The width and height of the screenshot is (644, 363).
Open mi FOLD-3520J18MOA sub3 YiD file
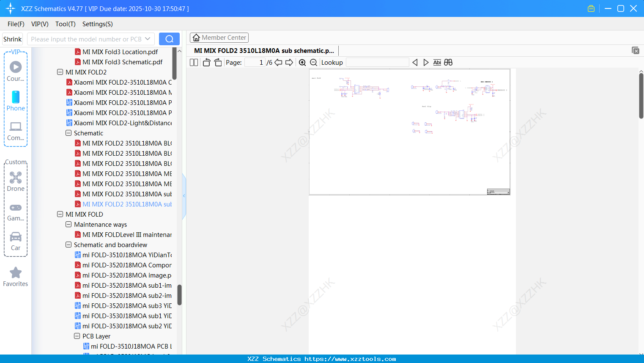[127, 305]
